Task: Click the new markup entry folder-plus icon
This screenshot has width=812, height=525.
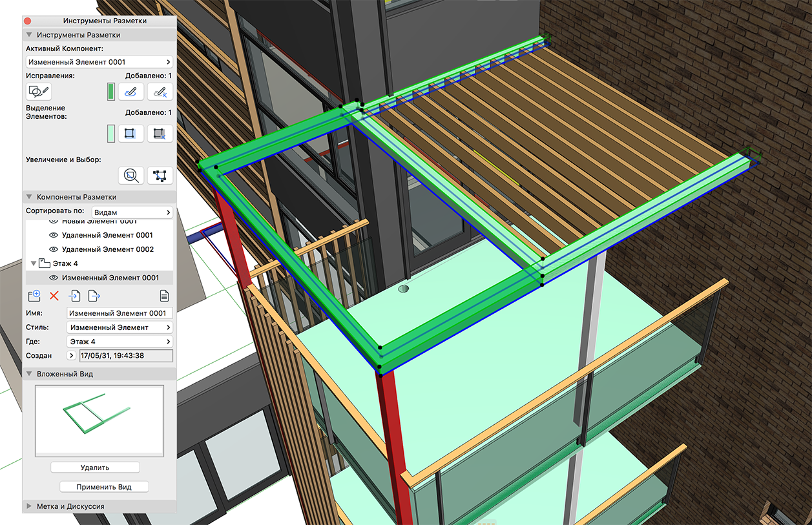Action: 34,296
